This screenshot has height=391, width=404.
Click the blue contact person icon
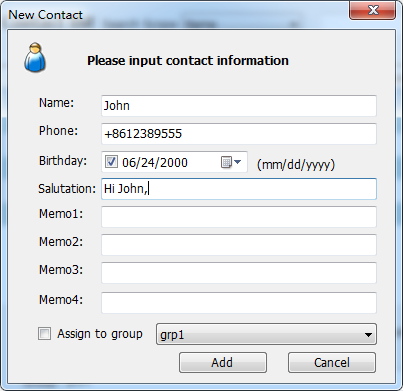coord(35,57)
